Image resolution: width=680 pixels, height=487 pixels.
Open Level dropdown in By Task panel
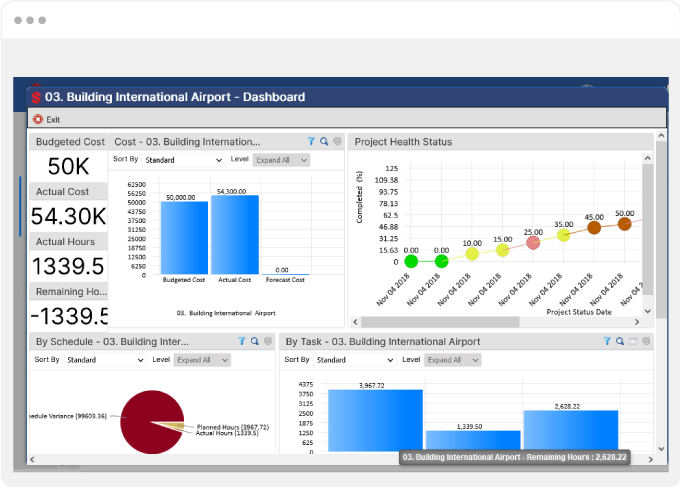pyautogui.click(x=453, y=360)
